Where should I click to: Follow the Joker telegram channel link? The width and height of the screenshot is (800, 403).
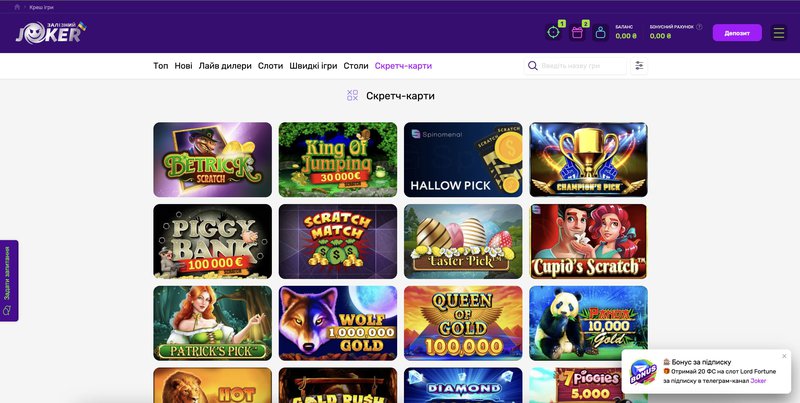[x=758, y=381]
